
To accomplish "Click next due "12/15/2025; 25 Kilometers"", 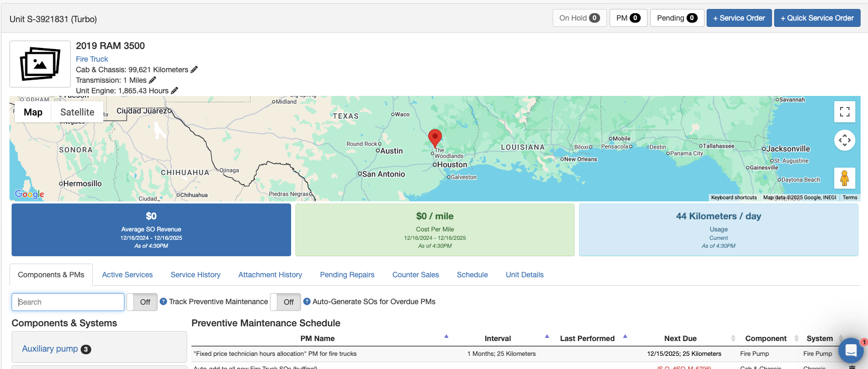I will [684, 354].
